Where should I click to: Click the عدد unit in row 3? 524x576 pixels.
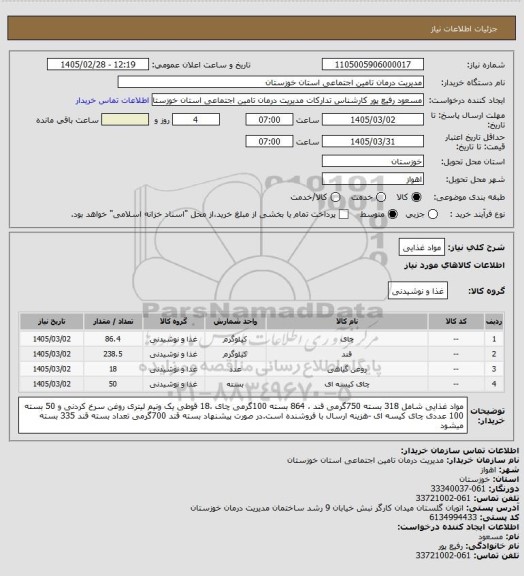[x=235, y=369]
